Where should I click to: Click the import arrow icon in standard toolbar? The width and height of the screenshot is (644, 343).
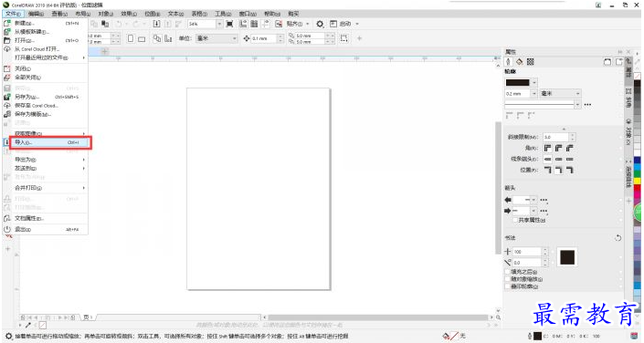[x=156, y=24]
